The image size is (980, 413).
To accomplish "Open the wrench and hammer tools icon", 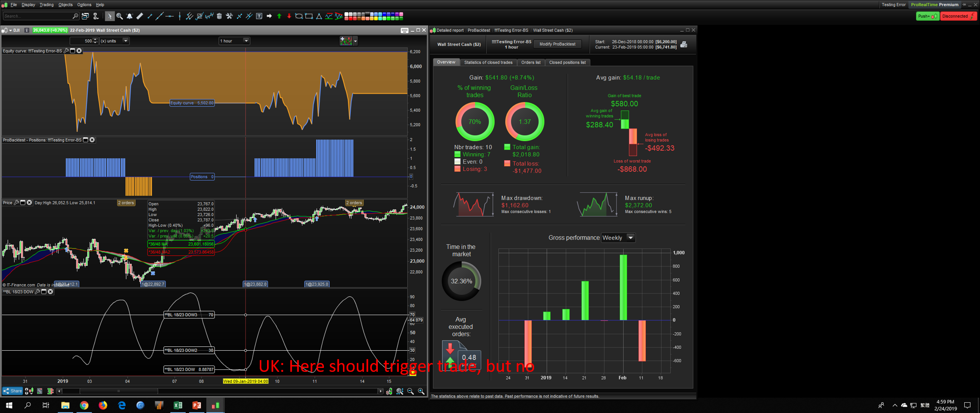I will tap(229, 16).
